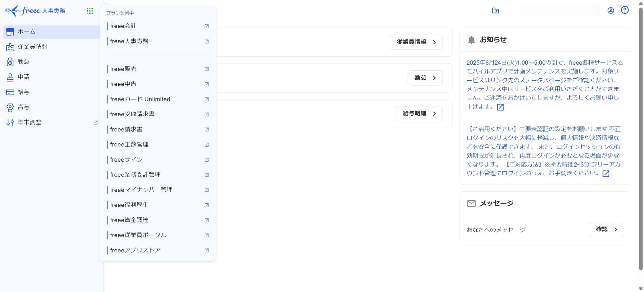Click the help question mark icon

(x=625, y=10)
